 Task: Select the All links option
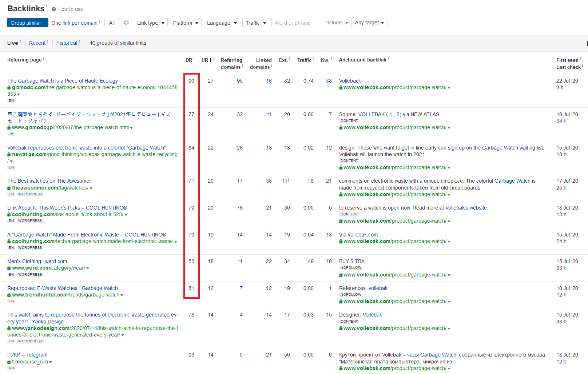click(x=112, y=23)
